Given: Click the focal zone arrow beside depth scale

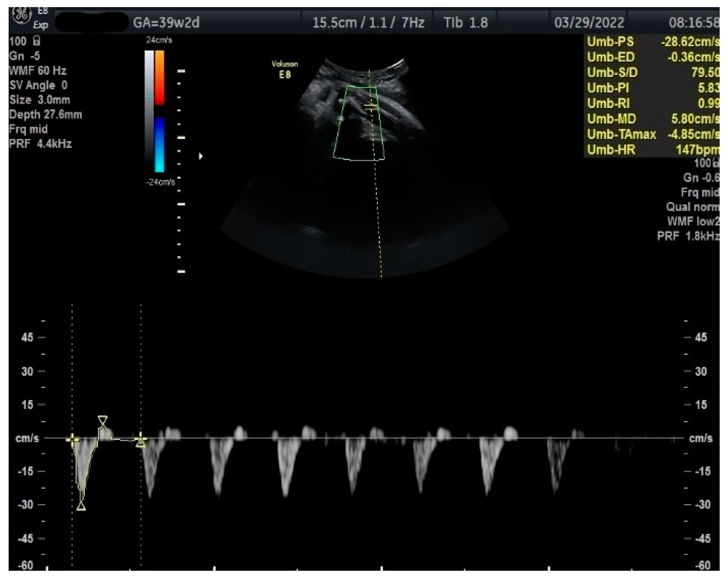Looking at the screenshot, I should (201, 156).
